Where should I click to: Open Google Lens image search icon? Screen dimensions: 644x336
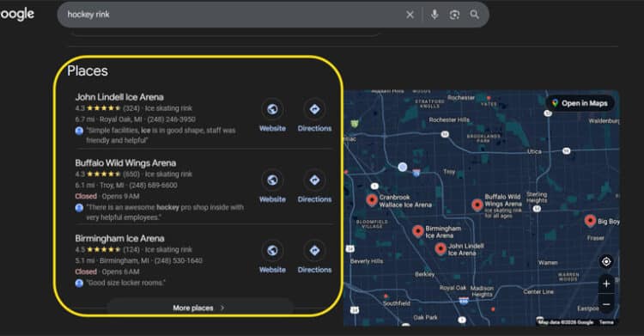454,15
